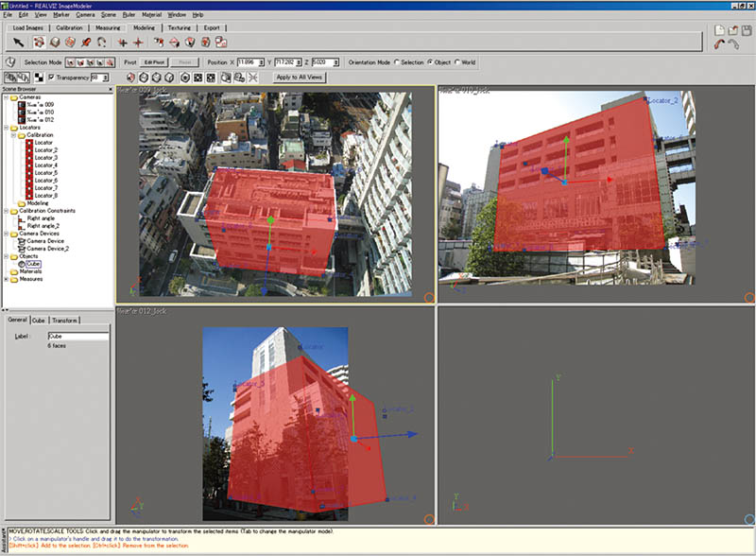
Task: Select the Modeling folder under Locators
Action: point(38,203)
